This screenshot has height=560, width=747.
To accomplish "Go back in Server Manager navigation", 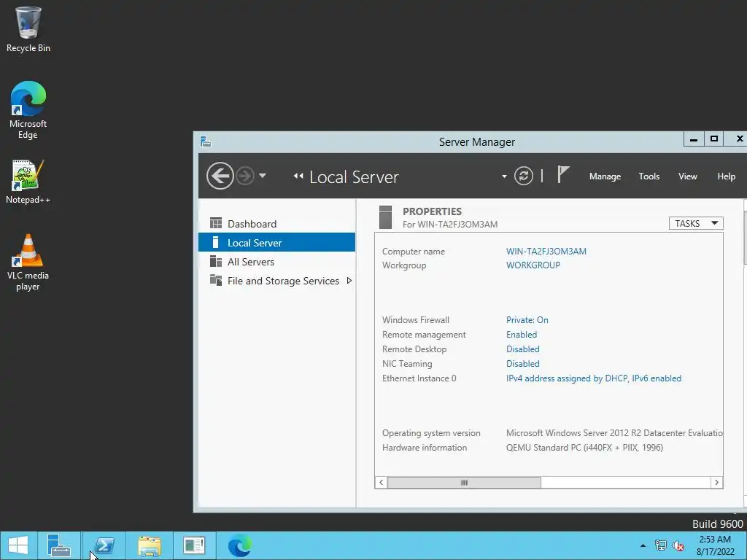I will [x=220, y=176].
